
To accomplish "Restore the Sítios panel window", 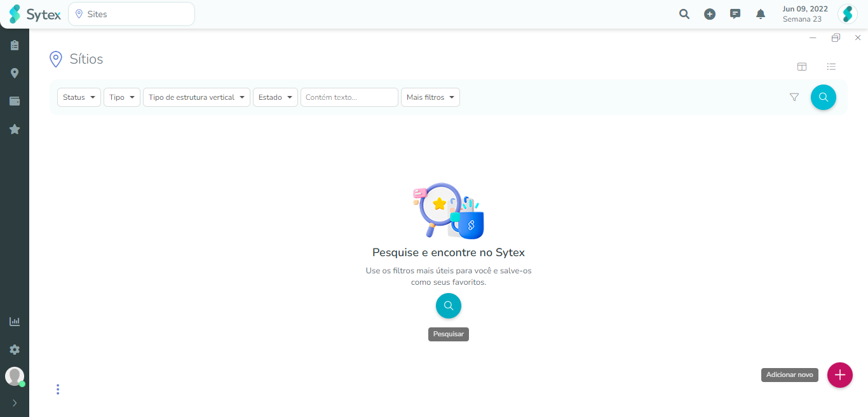I will tap(836, 38).
